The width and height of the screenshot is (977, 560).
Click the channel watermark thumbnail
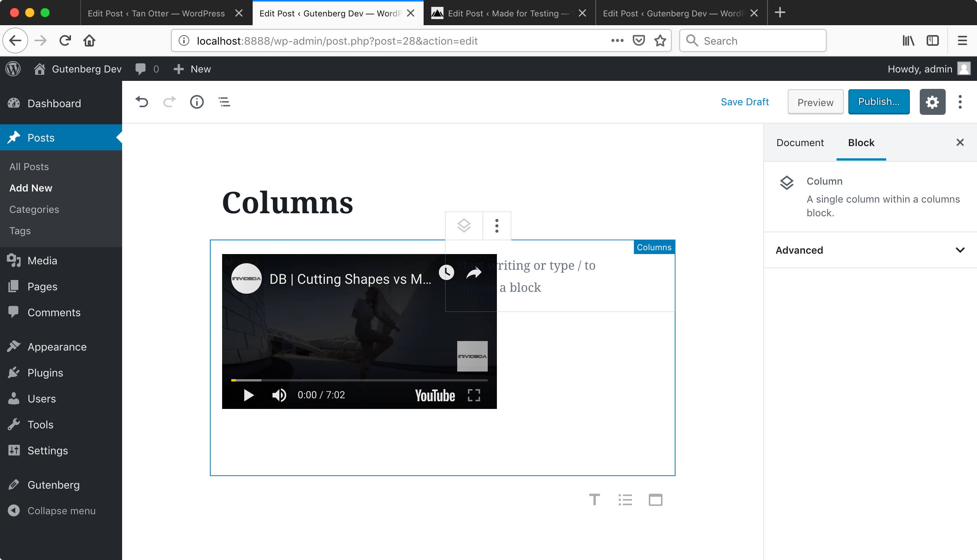point(472,356)
